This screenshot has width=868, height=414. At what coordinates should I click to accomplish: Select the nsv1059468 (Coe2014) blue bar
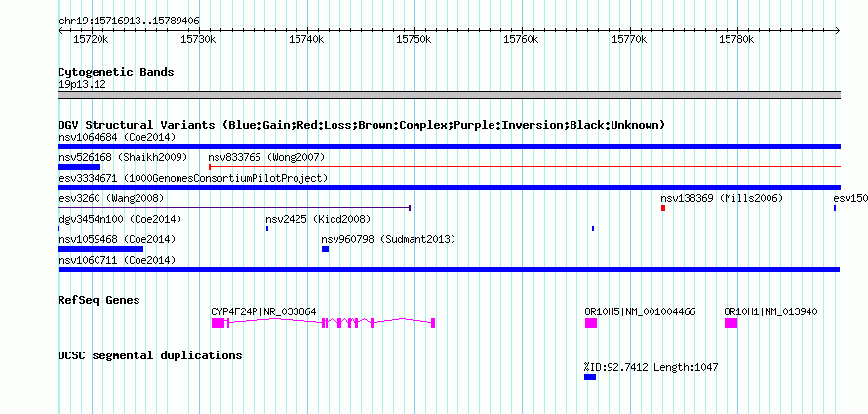click(100, 249)
